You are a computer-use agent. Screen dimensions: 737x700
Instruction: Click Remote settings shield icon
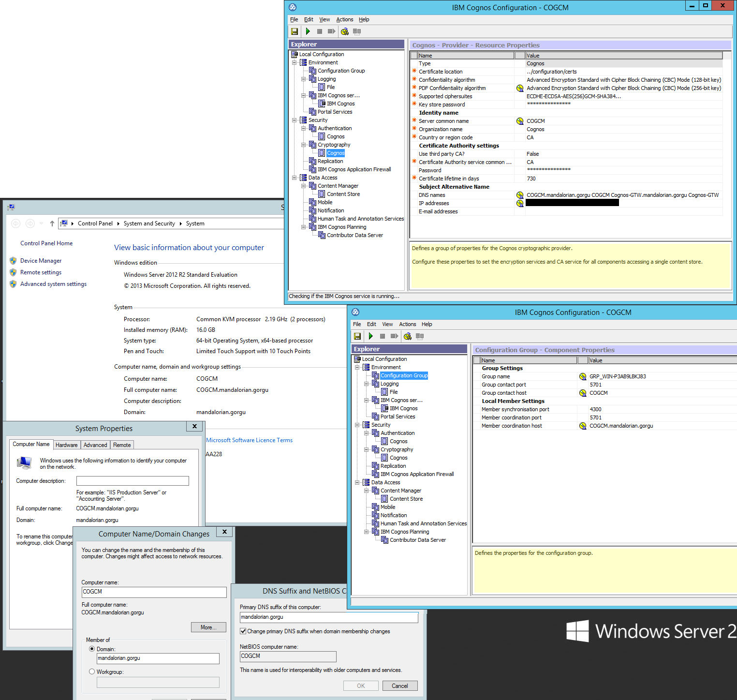point(13,272)
